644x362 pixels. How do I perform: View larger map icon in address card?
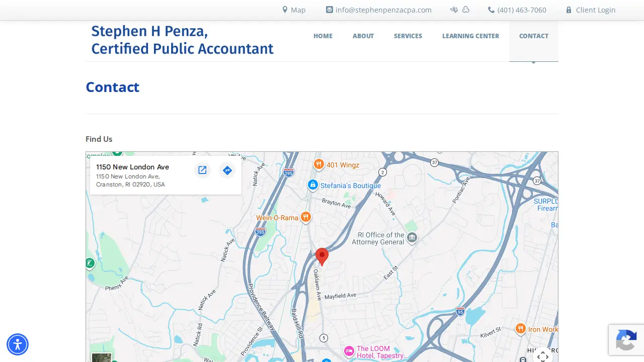pos(202,170)
